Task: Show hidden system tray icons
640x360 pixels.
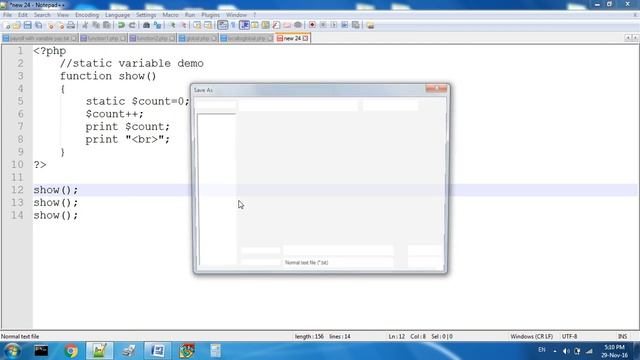Action: (x=555, y=351)
